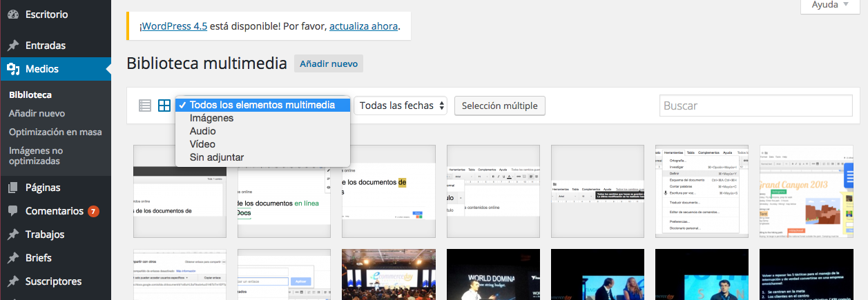Screen dimensions: 868x300
Task: Open Optimización en masa submenu item
Action: point(55,132)
